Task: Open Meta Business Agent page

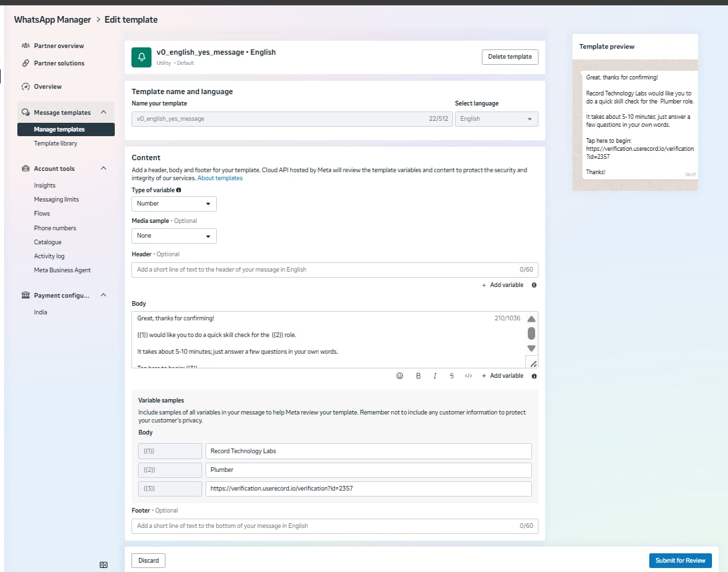Action: pyautogui.click(x=62, y=270)
